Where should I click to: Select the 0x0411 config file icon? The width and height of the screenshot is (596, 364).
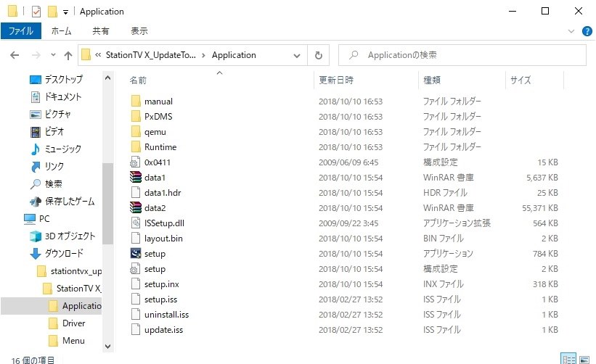pyautogui.click(x=135, y=162)
